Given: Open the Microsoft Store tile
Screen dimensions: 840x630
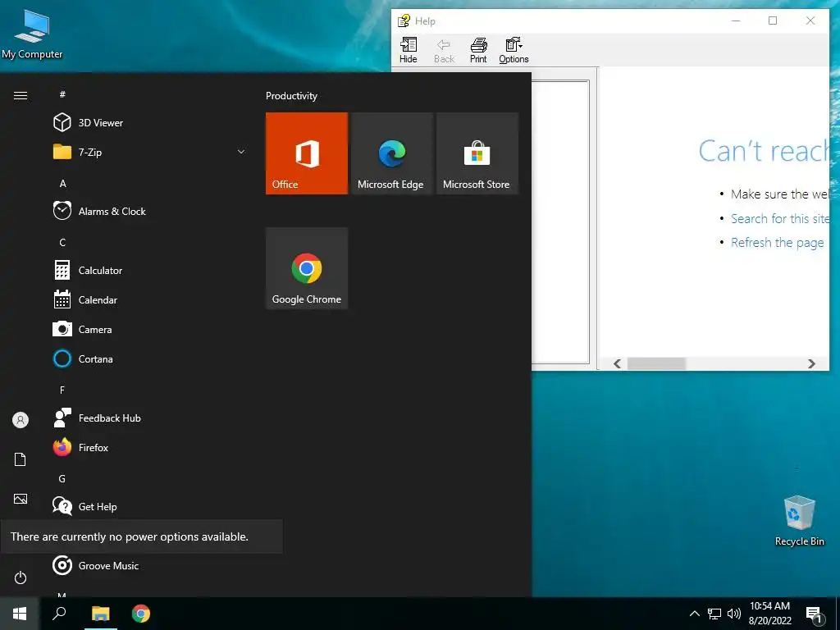Looking at the screenshot, I should (477, 153).
